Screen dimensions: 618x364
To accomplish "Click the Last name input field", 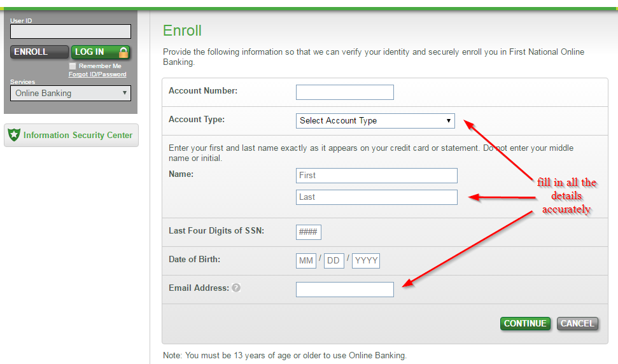I will pos(376,197).
